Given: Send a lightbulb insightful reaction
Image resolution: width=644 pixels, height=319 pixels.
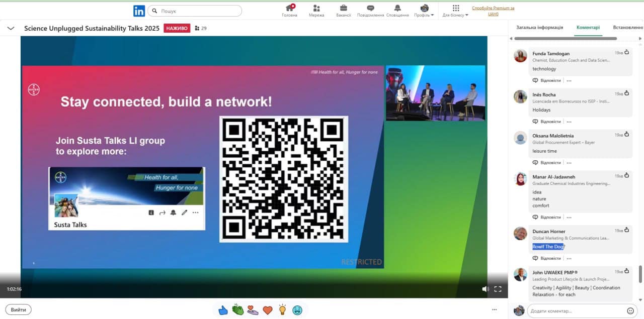Looking at the screenshot, I should [x=283, y=310].
